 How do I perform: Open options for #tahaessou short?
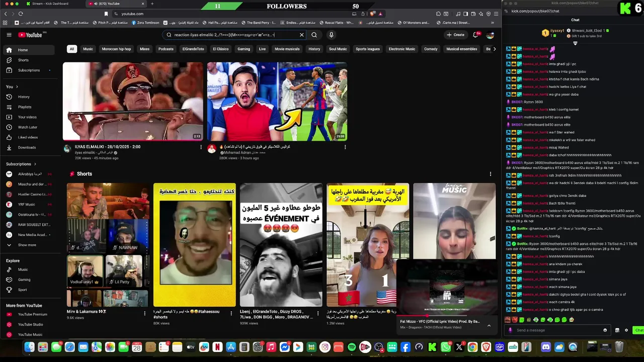point(231,313)
